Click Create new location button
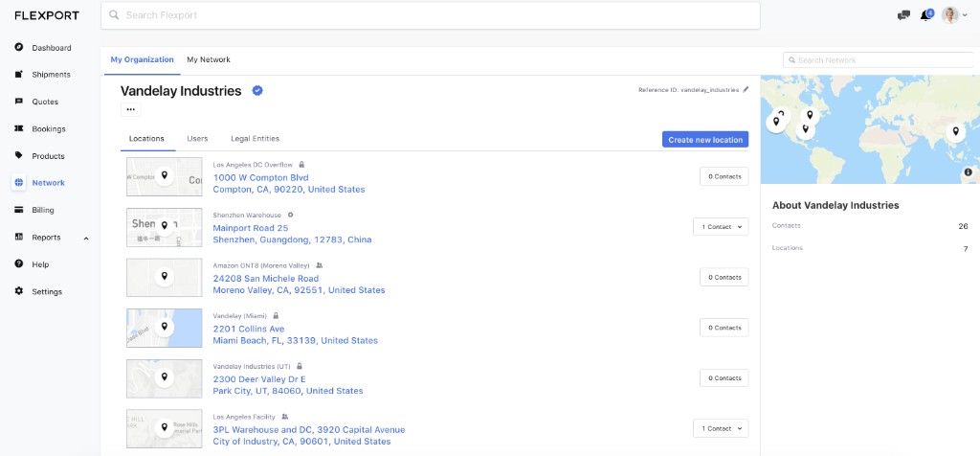 (x=705, y=140)
